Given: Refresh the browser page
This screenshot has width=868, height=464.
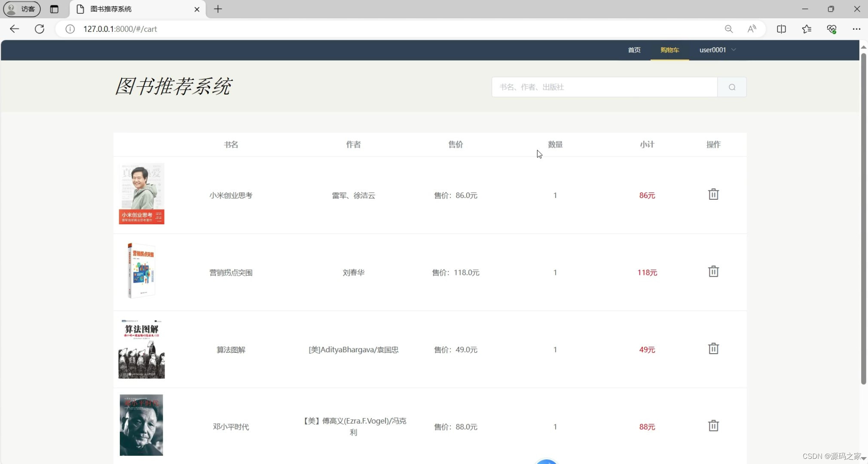Looking at the screenshot, I should pyautogui.click(x=40, y=29).
